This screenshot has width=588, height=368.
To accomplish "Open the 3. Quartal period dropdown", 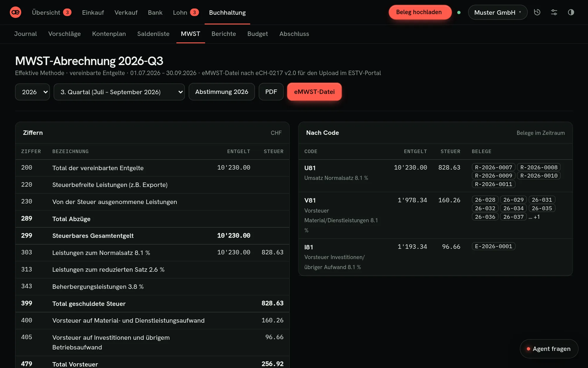I will [x=119, y=92].
